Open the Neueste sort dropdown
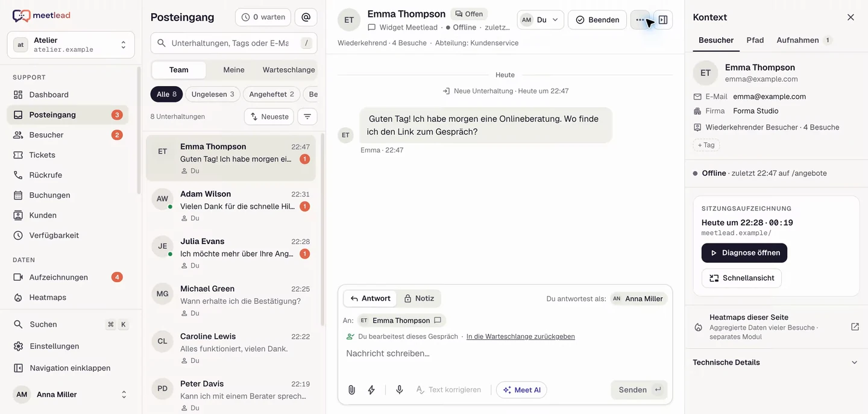This screenshot has width=868, height=414. point(269,116)
